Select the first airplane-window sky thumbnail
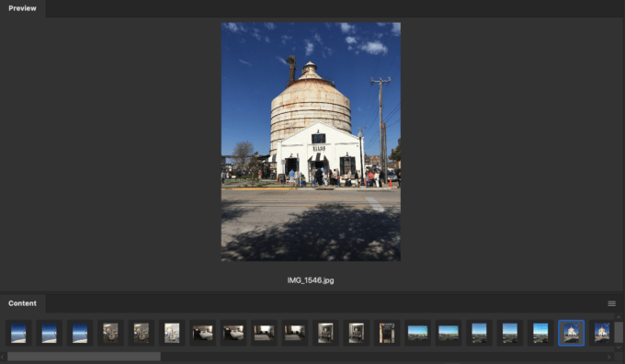This screenshot has width=625, height=364. pyautogui.click(x=18, y=333)
